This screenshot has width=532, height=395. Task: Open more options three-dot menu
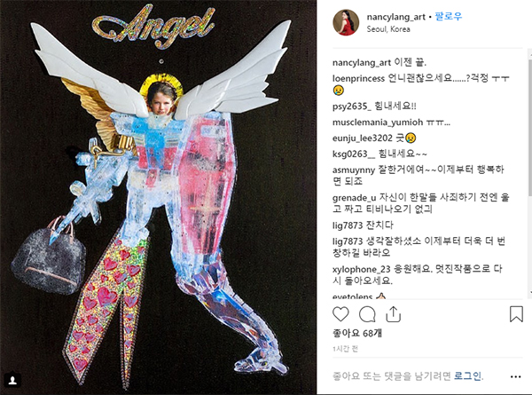[515, 376]
